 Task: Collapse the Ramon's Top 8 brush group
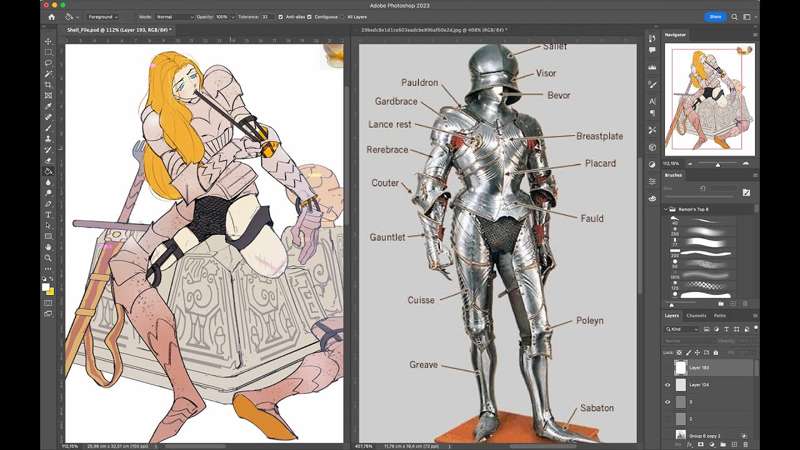pos(666,209)
